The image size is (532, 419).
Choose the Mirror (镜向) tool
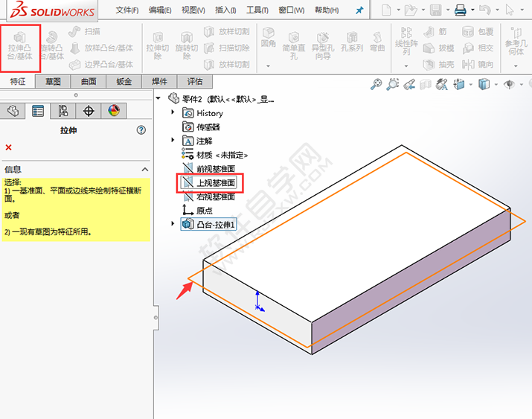click(478, 64)
